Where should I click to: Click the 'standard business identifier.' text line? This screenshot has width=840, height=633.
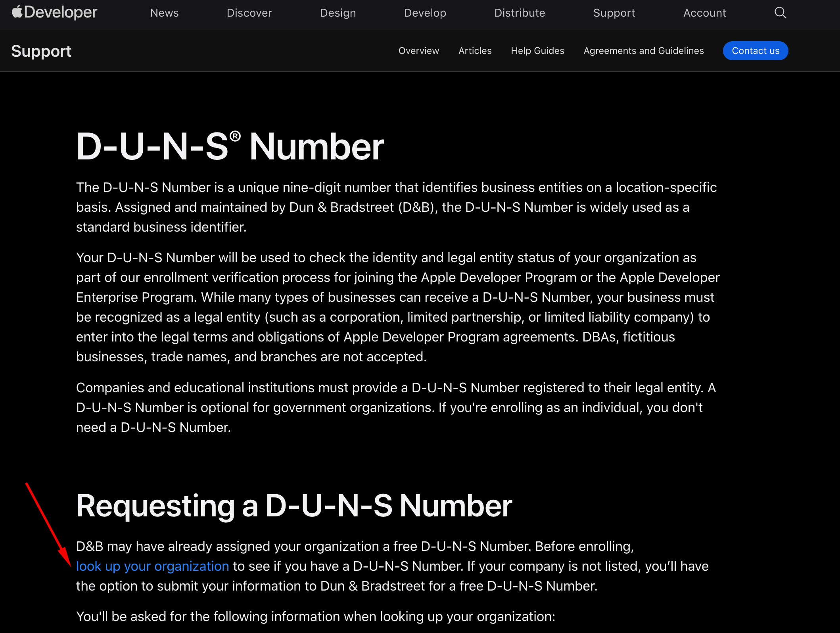tap(161, 227)
